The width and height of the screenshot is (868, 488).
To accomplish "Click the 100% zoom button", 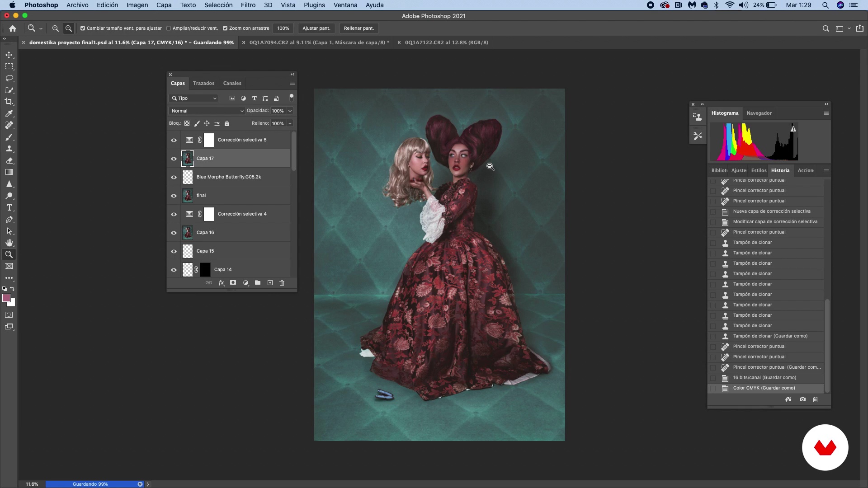I will coord(283,28).
